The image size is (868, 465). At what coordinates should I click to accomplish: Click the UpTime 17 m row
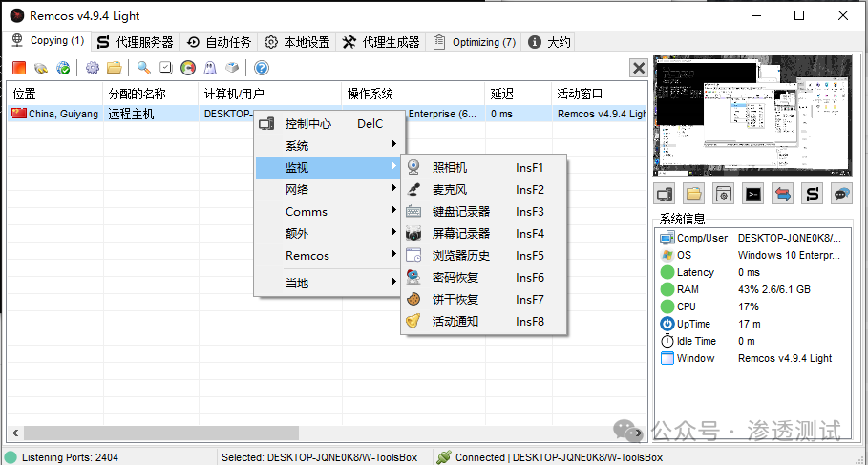click(752, 324)
